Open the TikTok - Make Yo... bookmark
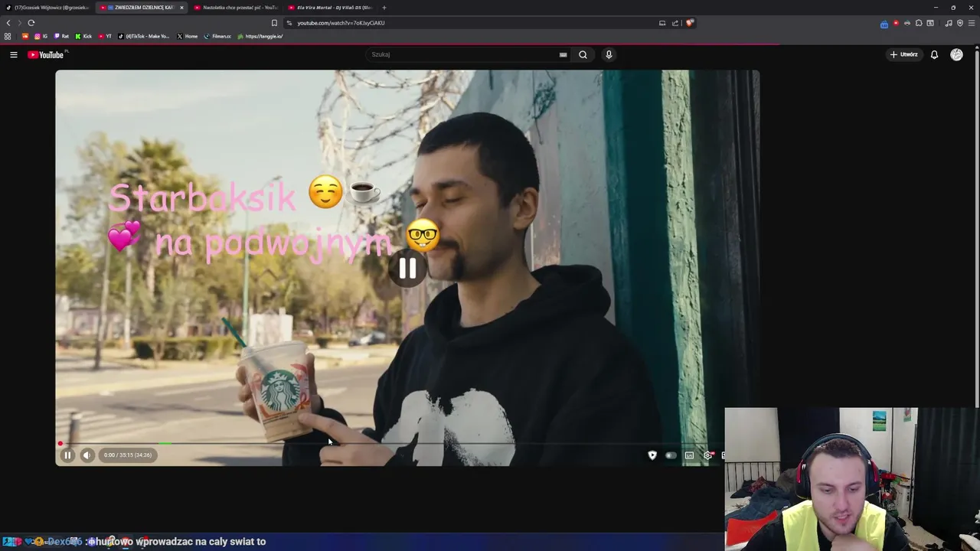Viewport: 980px width, 551px height. tap(144, 36)
